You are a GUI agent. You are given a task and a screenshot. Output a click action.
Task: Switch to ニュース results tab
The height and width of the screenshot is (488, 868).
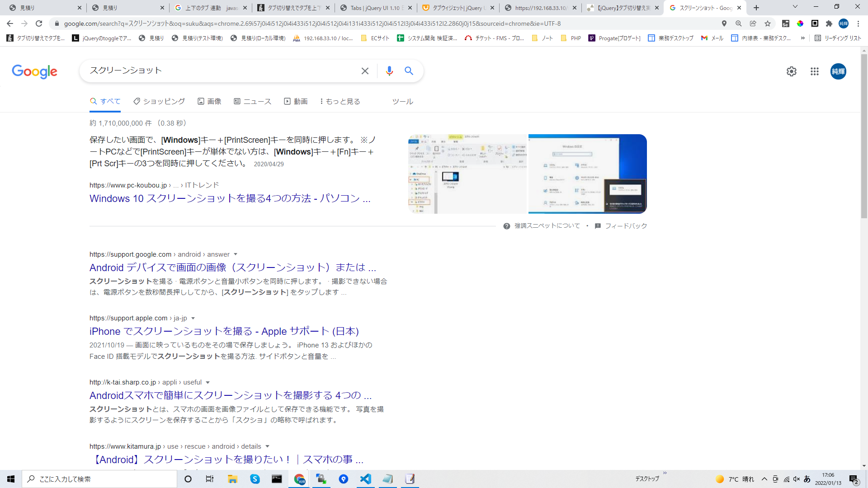coord(252,101)
